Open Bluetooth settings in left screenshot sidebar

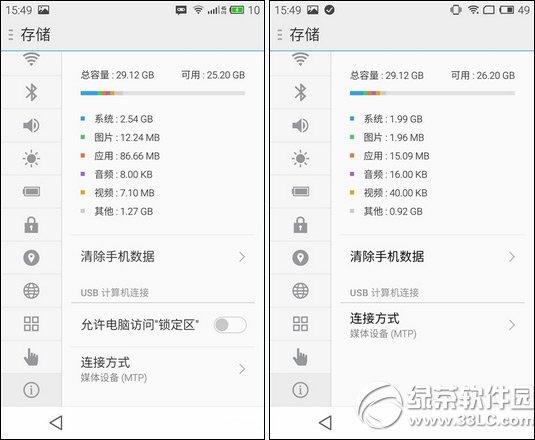pyautogui.click(x=31, y=92)
